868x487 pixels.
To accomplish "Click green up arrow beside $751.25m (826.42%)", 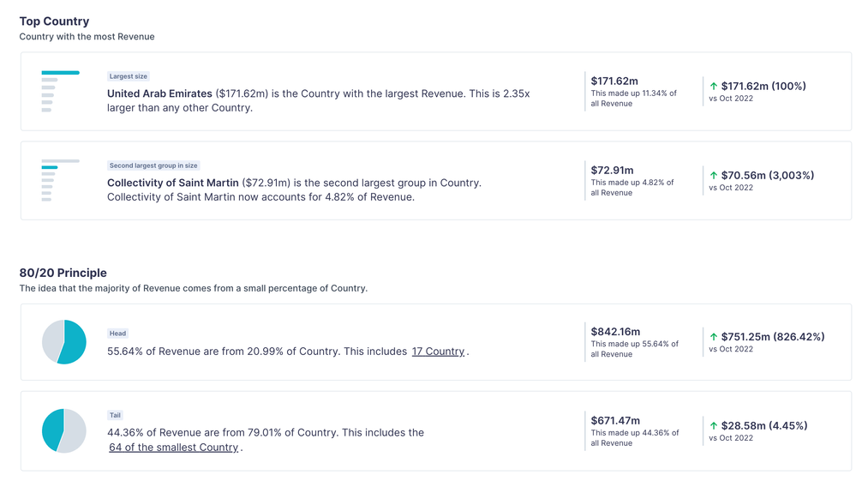I will point(714,337).
